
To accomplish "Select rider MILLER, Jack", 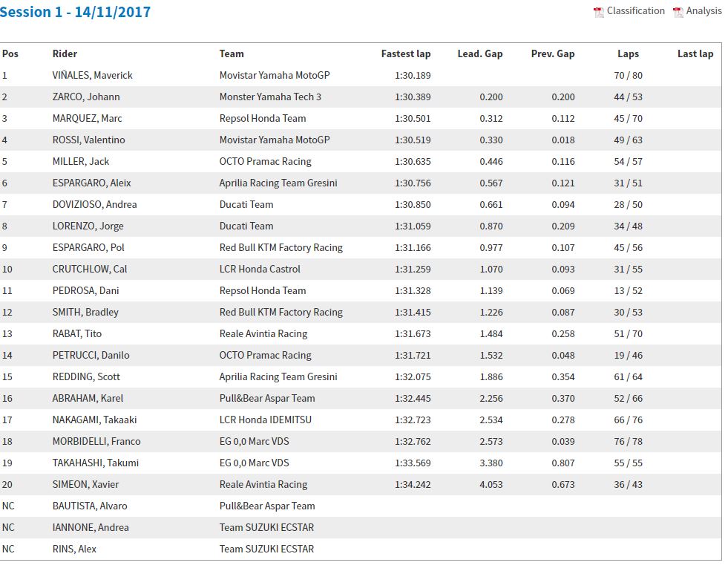I will coord(81,162).
